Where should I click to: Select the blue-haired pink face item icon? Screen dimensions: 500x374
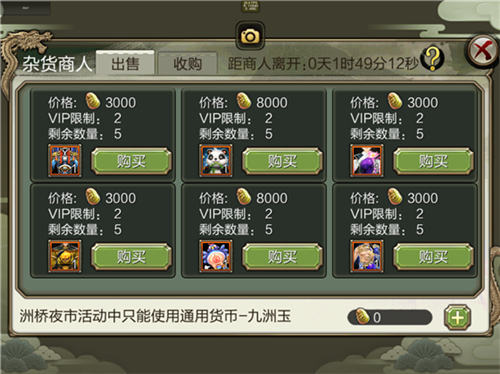click(216, 256)
